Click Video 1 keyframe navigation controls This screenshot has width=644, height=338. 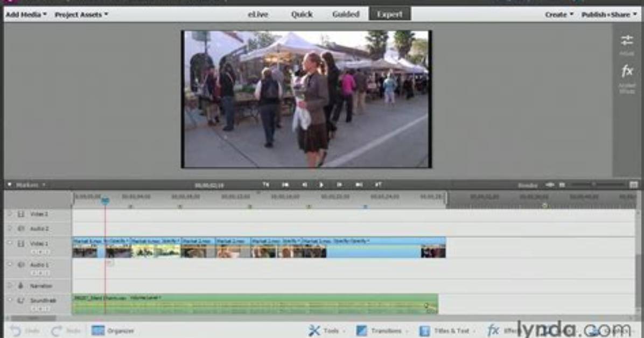41,252
